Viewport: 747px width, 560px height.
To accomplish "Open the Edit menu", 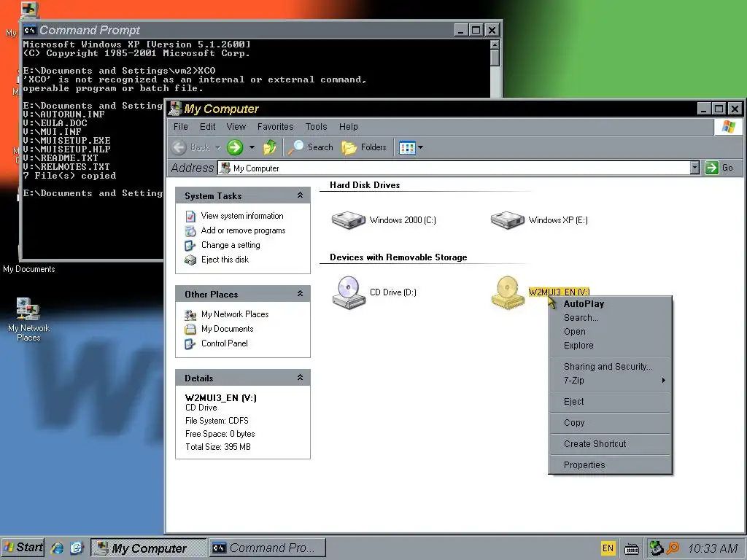I will (207, 127).
